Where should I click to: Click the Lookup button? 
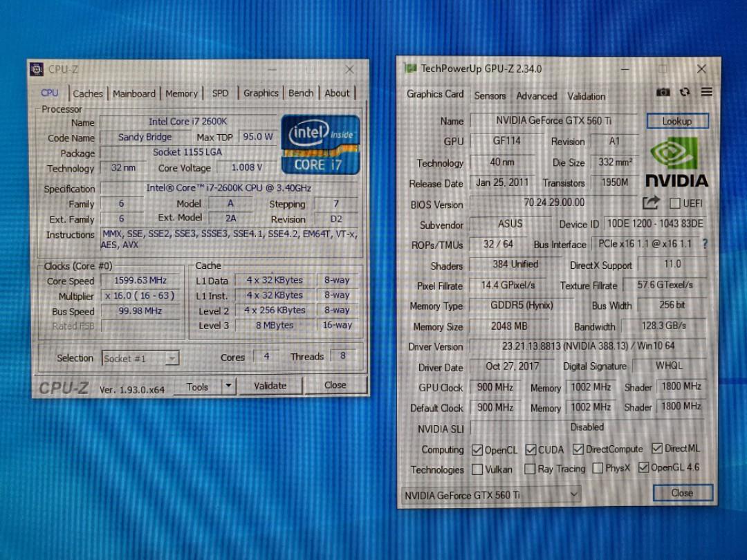677,121
